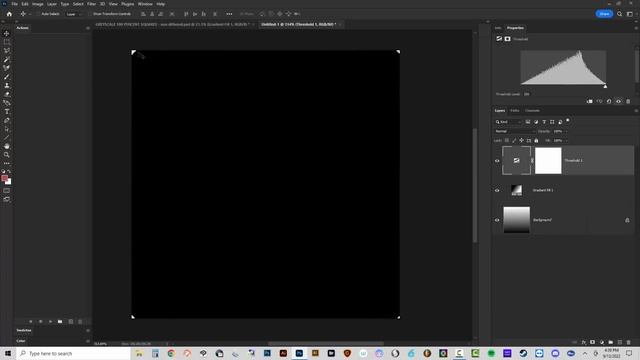
Task: Play the selected action in Actions panel
Action: coord(50,322)
